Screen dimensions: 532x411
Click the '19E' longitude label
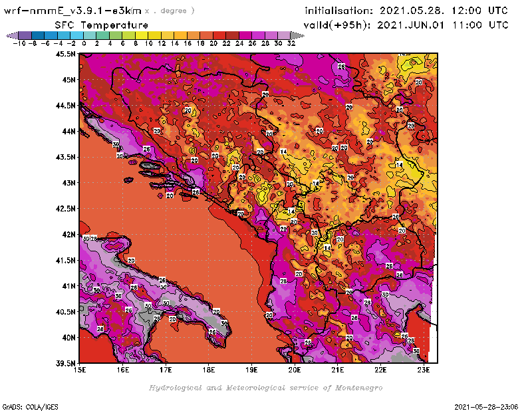pos(251,370)
